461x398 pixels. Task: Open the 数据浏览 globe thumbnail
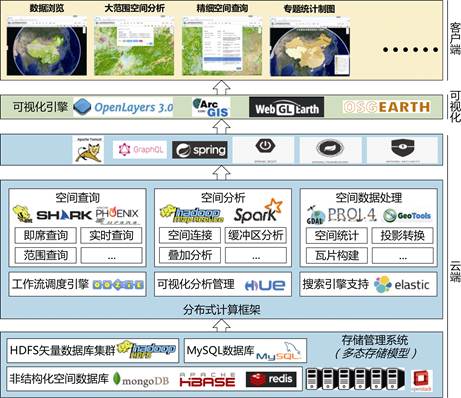pos(47,46)
